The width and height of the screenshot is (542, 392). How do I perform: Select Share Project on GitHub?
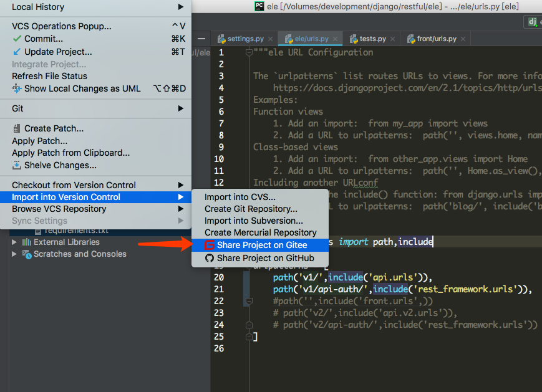[260, 258]
